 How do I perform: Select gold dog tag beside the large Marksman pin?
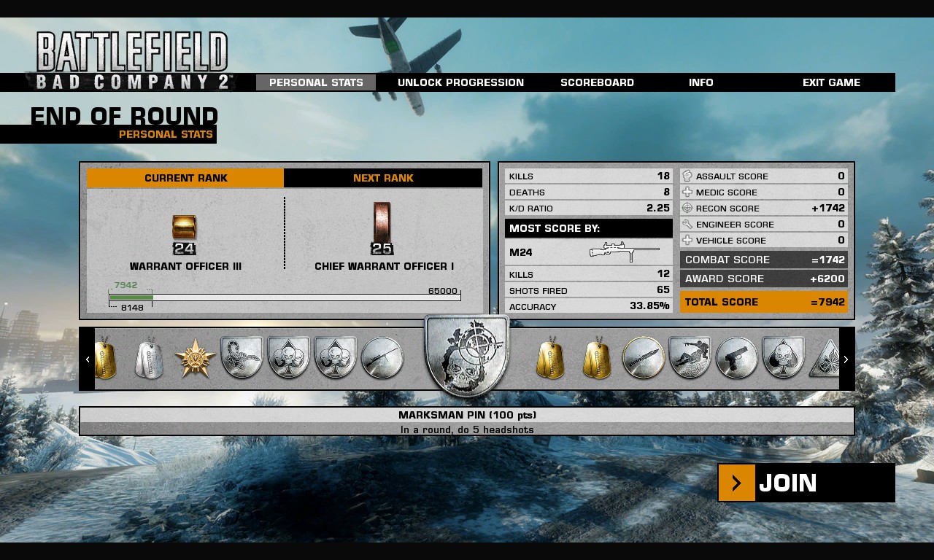551,358
